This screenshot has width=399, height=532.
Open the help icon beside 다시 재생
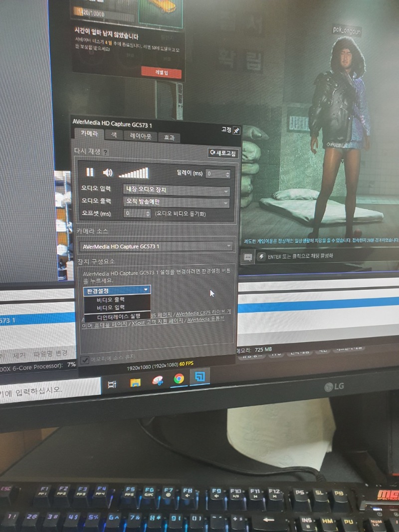(106, 153)
